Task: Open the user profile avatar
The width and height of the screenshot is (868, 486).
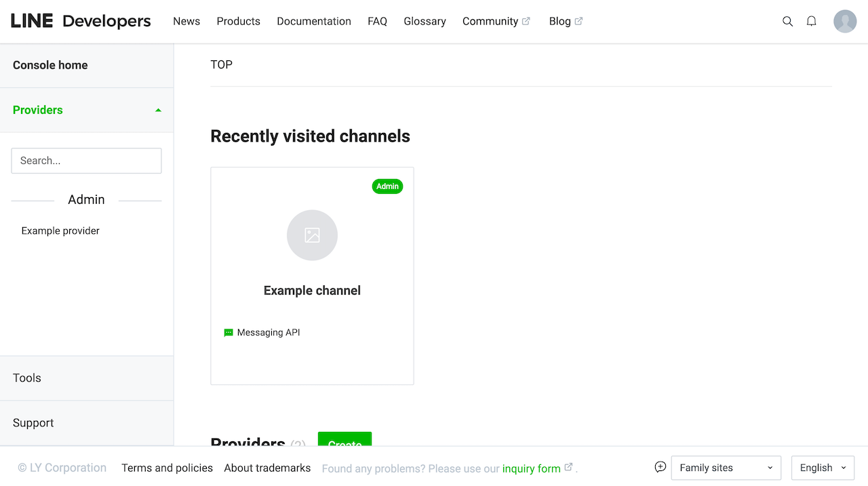Action: [x=845, y=21]
